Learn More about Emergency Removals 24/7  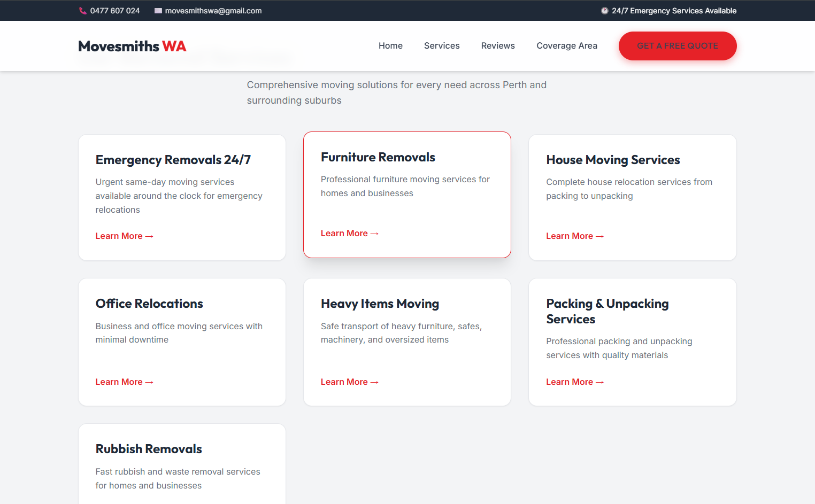pos(124,236)
